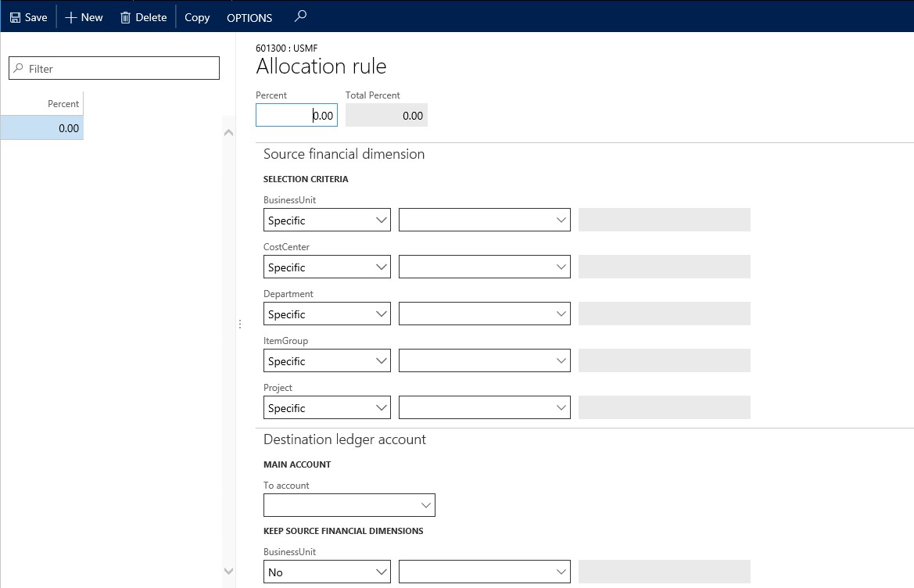The width and height of the screenshot is (914, 588).
Task: Select the 0.00 row in list
Action: click(42, 128)
